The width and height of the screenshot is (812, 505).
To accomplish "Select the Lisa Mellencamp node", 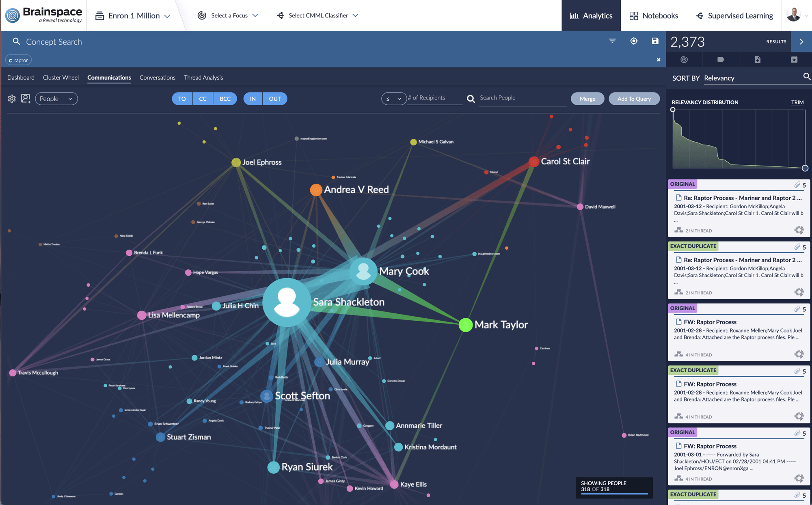I will pos(142,315).
